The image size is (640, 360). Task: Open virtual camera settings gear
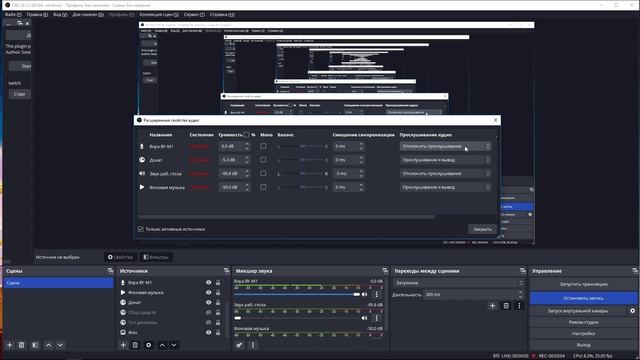(632, 311)
